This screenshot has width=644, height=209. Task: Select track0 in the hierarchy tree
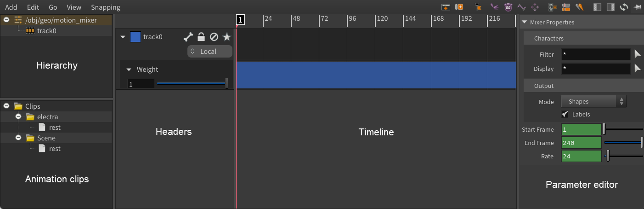click(47, 31)
